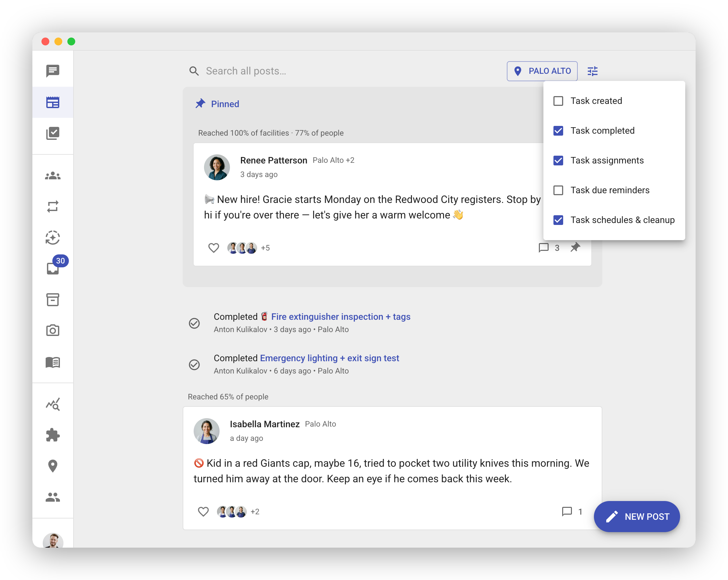The width and height of the screenshot is (728, 580).
Task: Open Renee Patterson's avatar photo
Action: pyautogui.click(x=217, y=167)
